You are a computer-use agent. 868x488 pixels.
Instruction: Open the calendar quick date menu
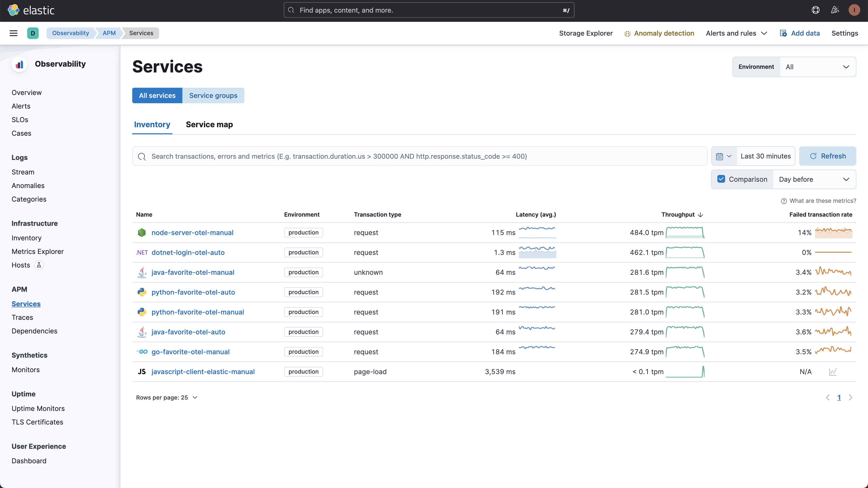723,156
